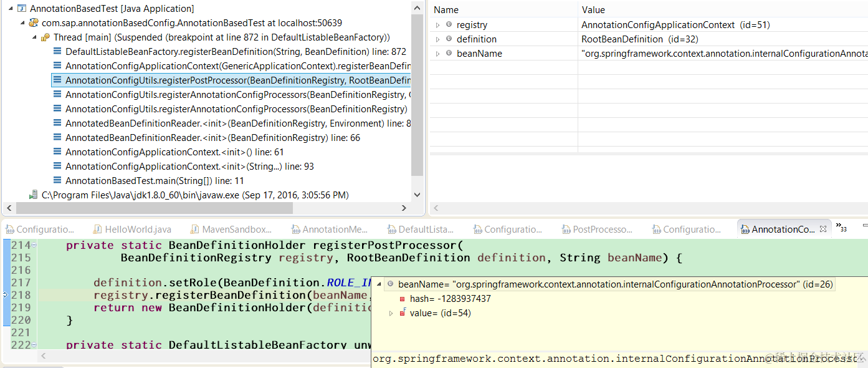
Task: Open Configuratio... tab just right of DefaultLista...
Action: pos(508,230)
